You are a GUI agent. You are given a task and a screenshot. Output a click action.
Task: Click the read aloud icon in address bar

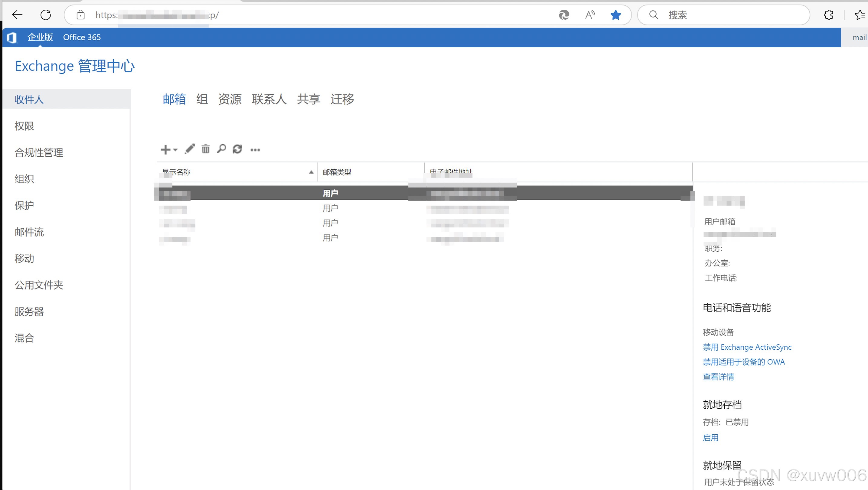click(590, 15)
